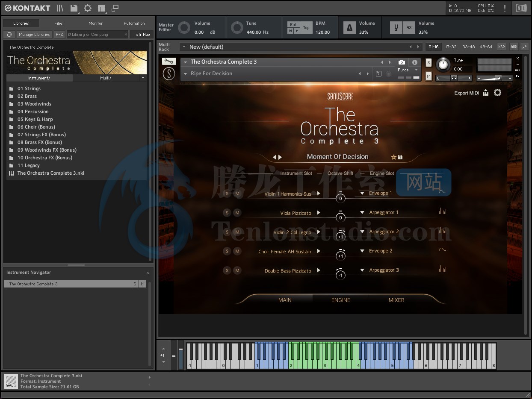Refresh the libraries list
The width and height of the screenshot is (532, 399).
[x=9, y=34]
